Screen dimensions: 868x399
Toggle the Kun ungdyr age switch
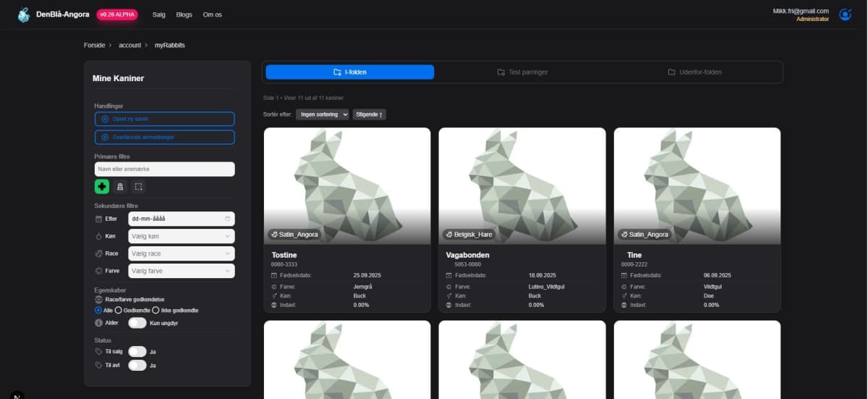(x=137, y=323)
